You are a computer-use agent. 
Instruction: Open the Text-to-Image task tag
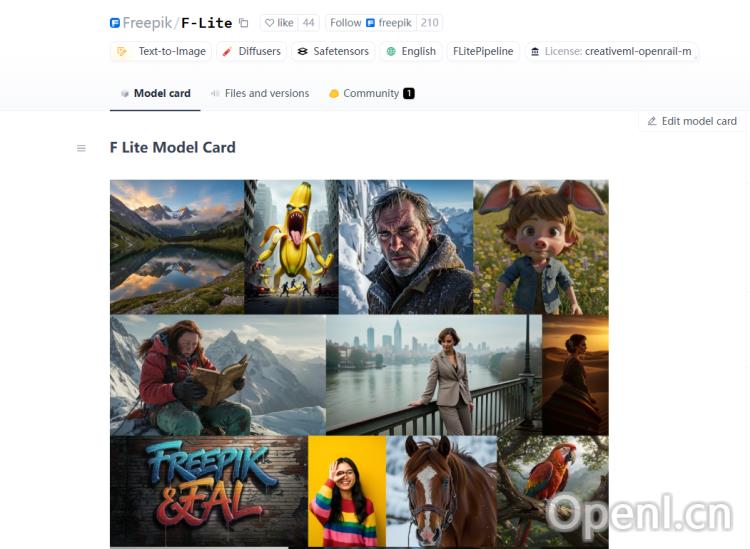[x=161, y=51]
